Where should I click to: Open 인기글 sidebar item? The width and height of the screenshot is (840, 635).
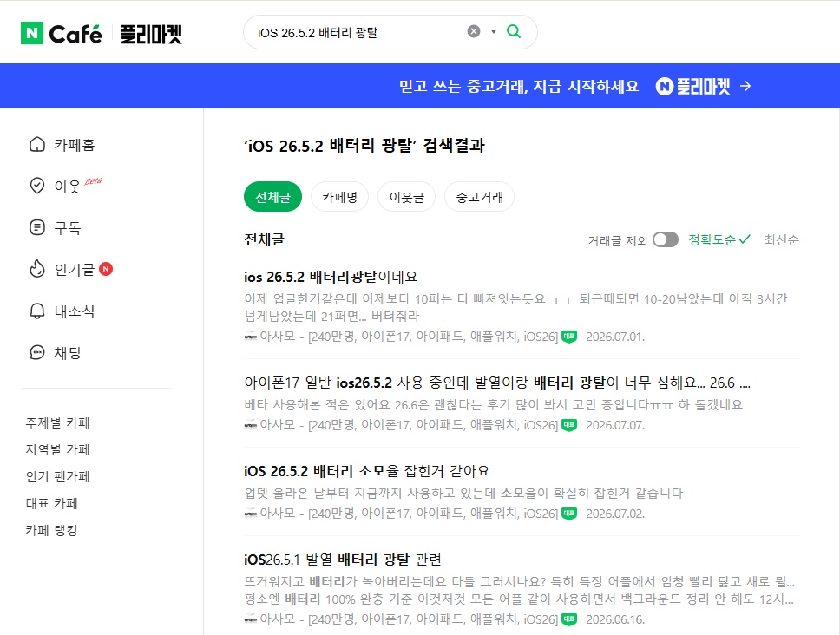(x=75, y=269)
